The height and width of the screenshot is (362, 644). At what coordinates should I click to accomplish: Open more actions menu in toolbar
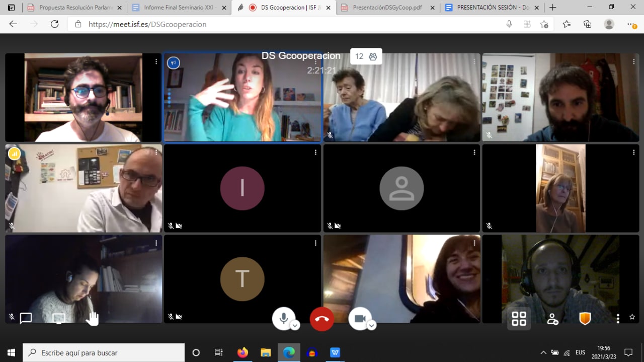(618, 318)
